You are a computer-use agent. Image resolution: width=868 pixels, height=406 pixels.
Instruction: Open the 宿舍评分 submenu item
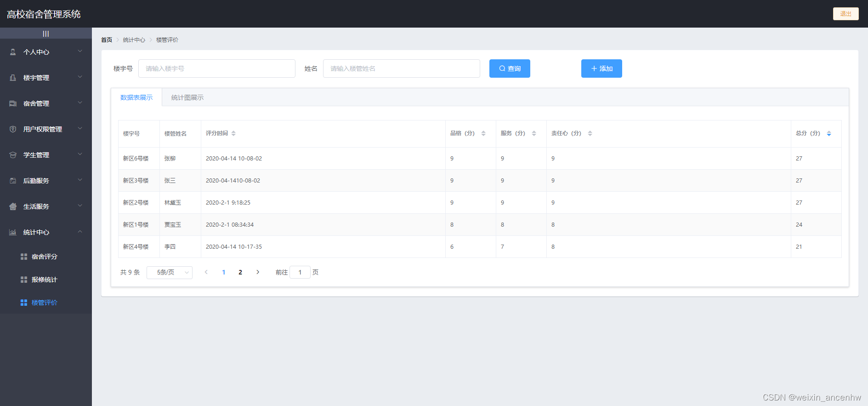coord(46,257)
